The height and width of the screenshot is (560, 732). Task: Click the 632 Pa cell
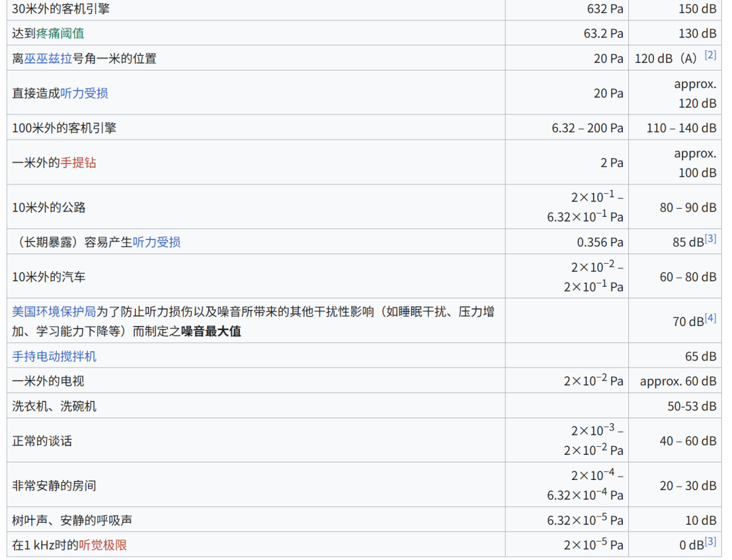[x=605, y=9]
